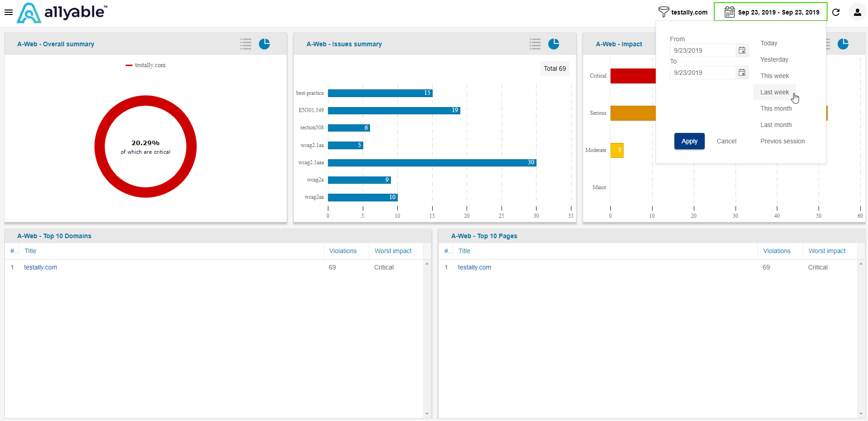Image resolution: width=868 pixels, height=421 pixels.
Task: Show list view in Overall summary panel
Action: coord(246,44)
